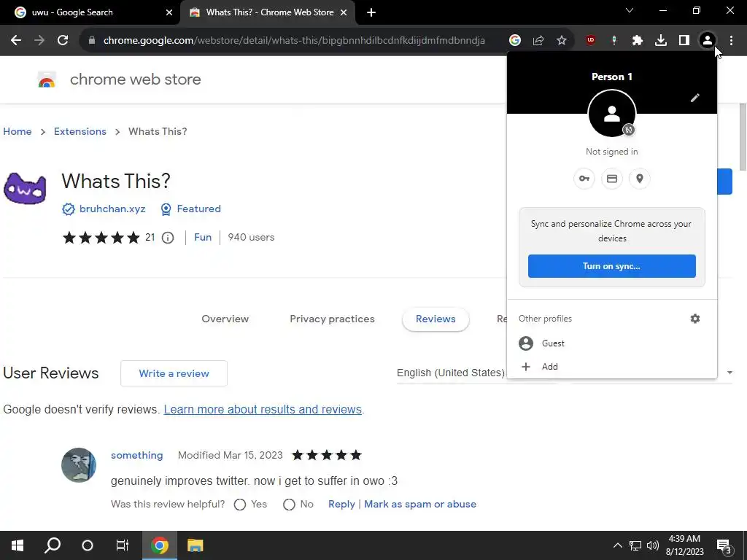Click the Whats This? purple cat icon
Viewport: 747px width, 560px height.
25,189
